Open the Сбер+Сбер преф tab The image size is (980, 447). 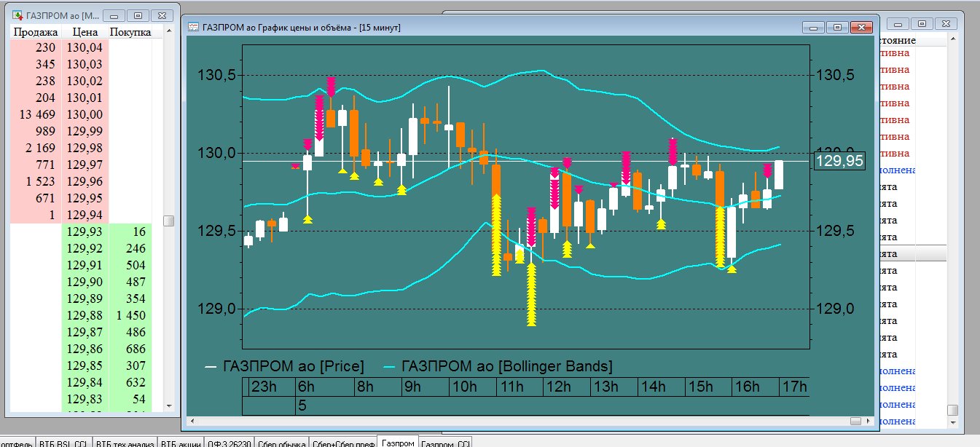[x=343, y=443]
